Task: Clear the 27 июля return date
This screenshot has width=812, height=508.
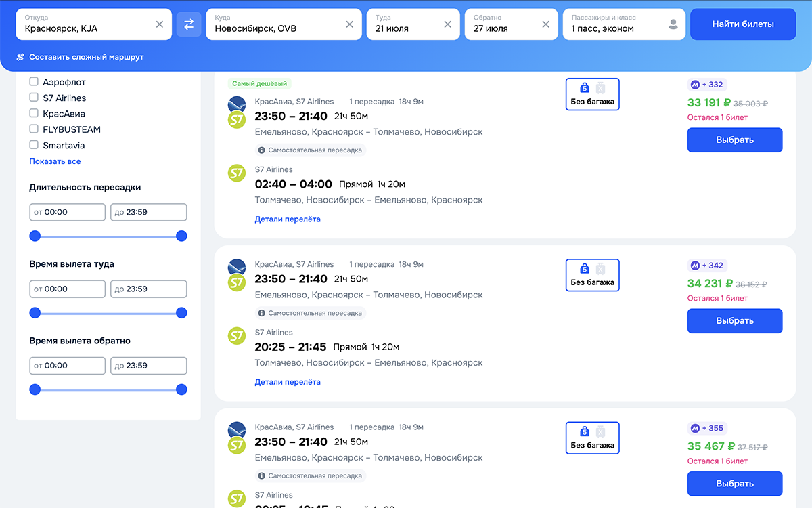Action: [x=546, y=24]
